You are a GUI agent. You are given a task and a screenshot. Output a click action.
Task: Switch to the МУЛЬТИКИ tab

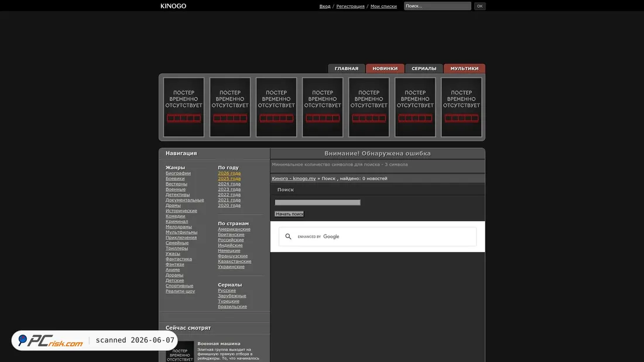464,68
